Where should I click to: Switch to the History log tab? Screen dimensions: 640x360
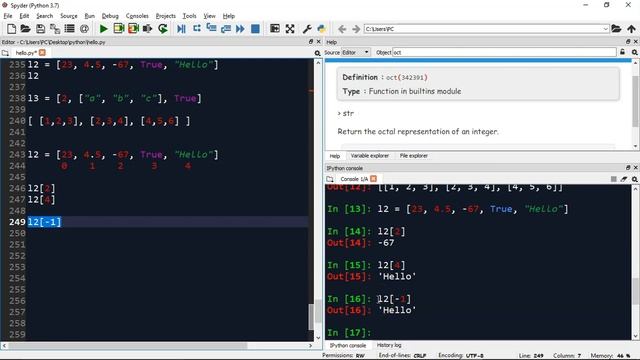tap(389, 345)
